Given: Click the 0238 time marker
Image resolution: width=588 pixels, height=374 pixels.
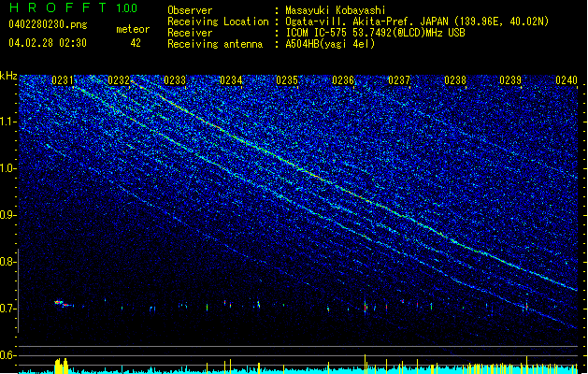Looking at the screenshot, I should (x=455, y=80).
